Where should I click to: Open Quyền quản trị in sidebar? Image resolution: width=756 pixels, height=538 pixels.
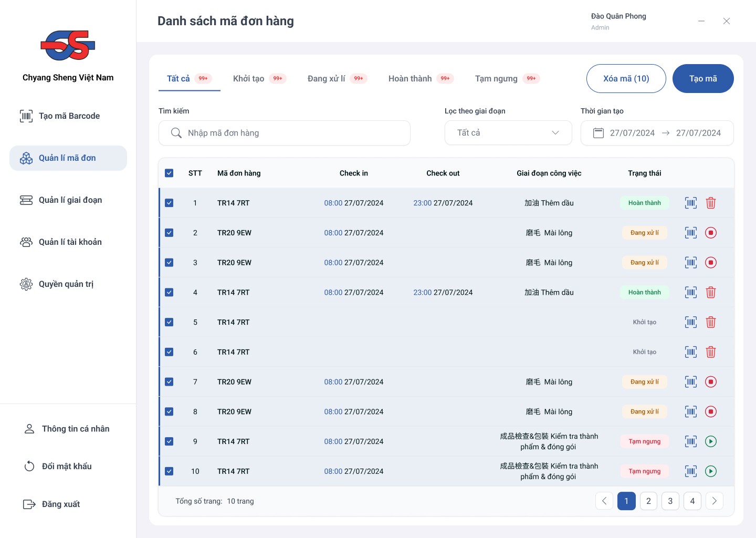click(x=68, y=284)
